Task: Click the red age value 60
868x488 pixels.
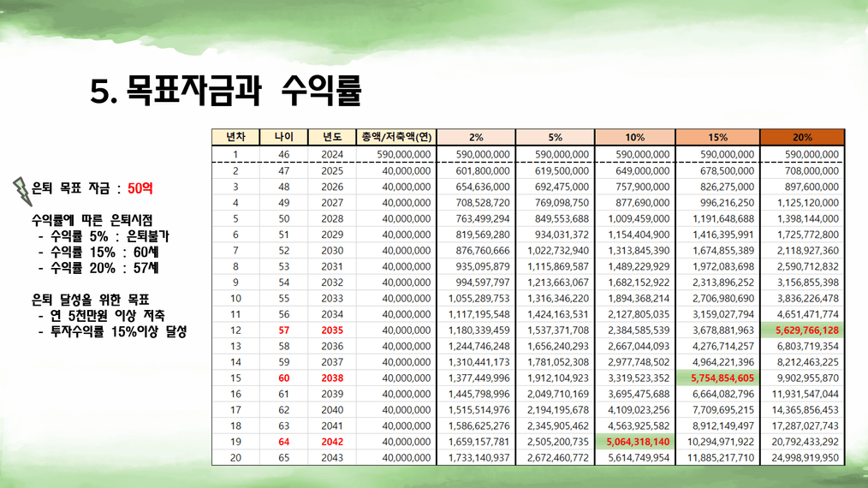Action: pyautogui.click(x=283, y=378)
